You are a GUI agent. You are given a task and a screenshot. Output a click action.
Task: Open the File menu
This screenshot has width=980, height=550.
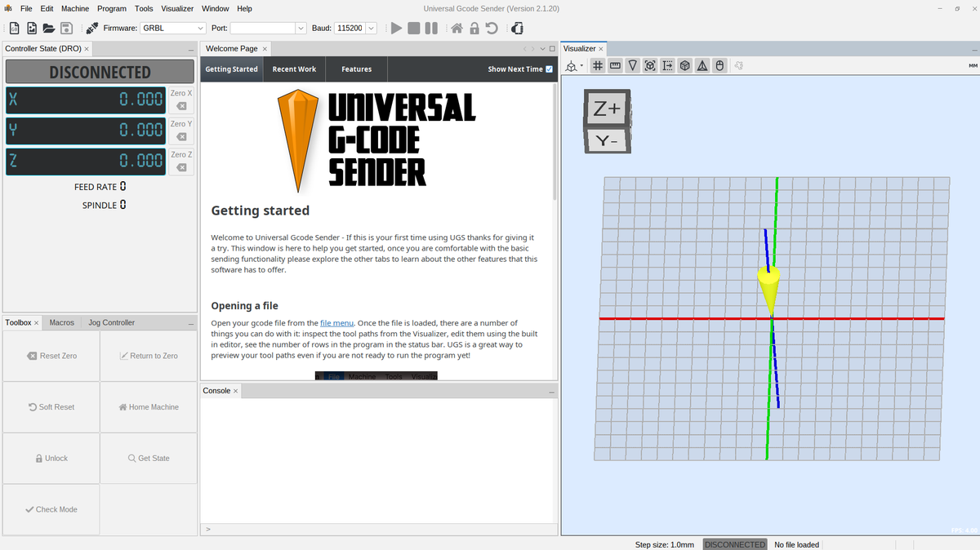coord(26,8)
